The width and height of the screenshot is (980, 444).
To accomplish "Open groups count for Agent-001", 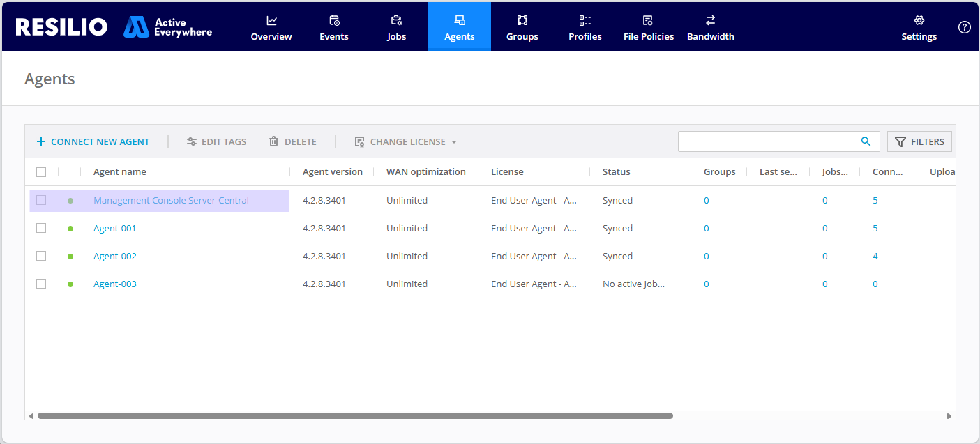I will tap(707, 228).
